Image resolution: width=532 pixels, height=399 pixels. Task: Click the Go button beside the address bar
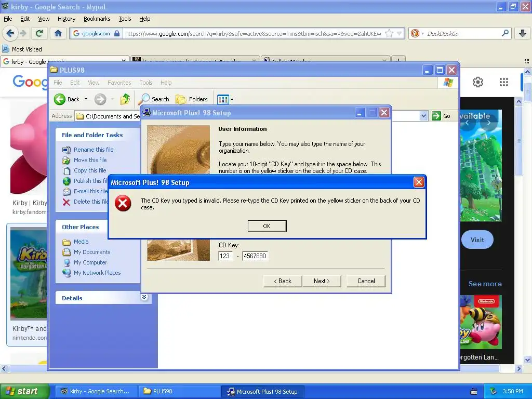coord(441,116)
